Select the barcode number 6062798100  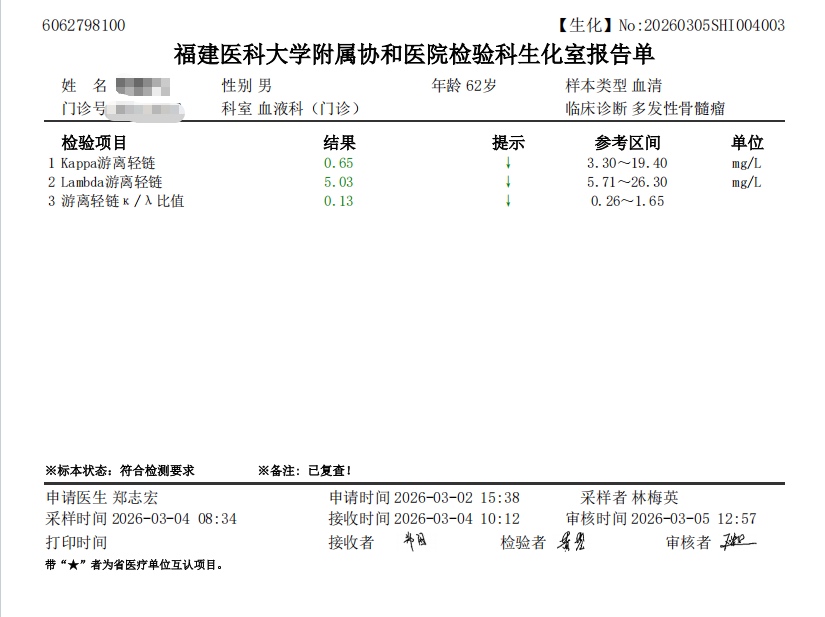tap(84, 25)
